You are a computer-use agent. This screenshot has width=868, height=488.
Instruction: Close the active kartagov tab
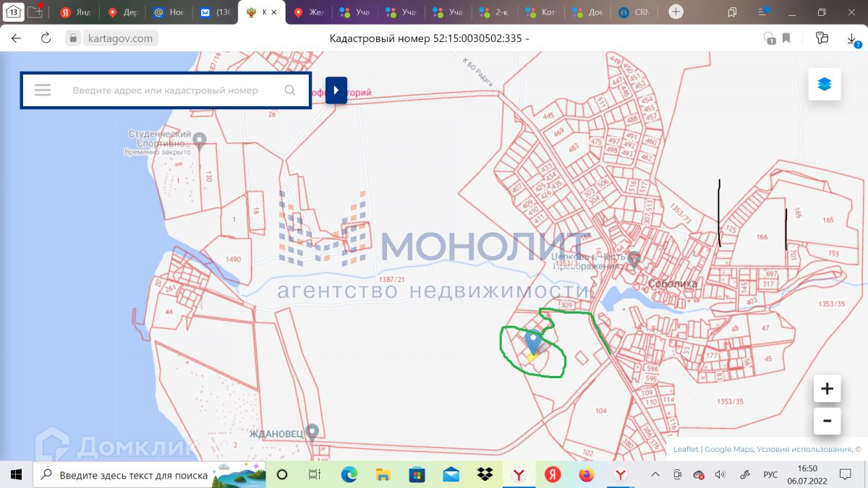(275, 12)
